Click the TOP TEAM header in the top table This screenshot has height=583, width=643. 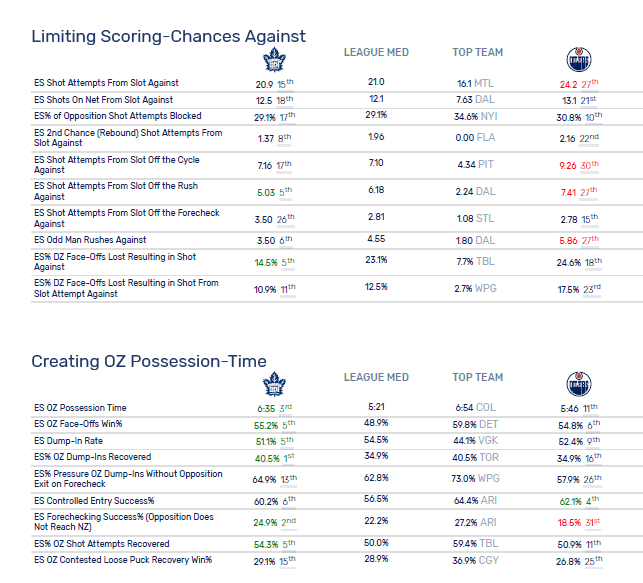(x=477, y=52)
